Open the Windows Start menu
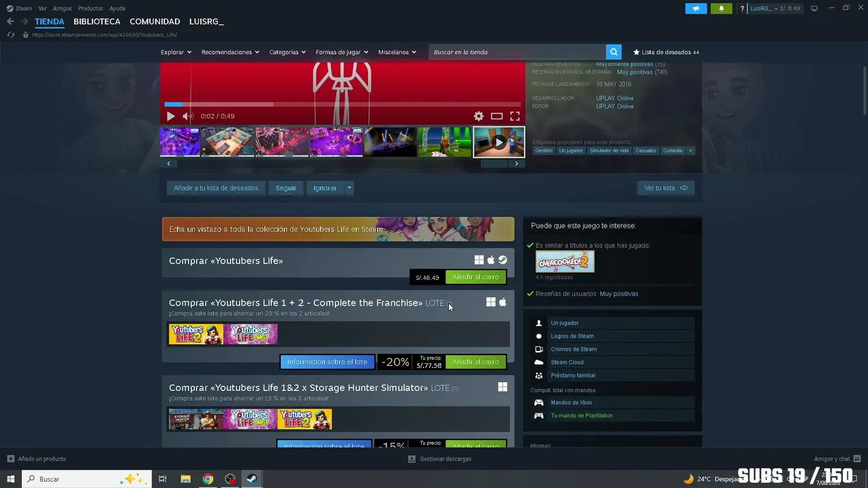 click(10, 479)
